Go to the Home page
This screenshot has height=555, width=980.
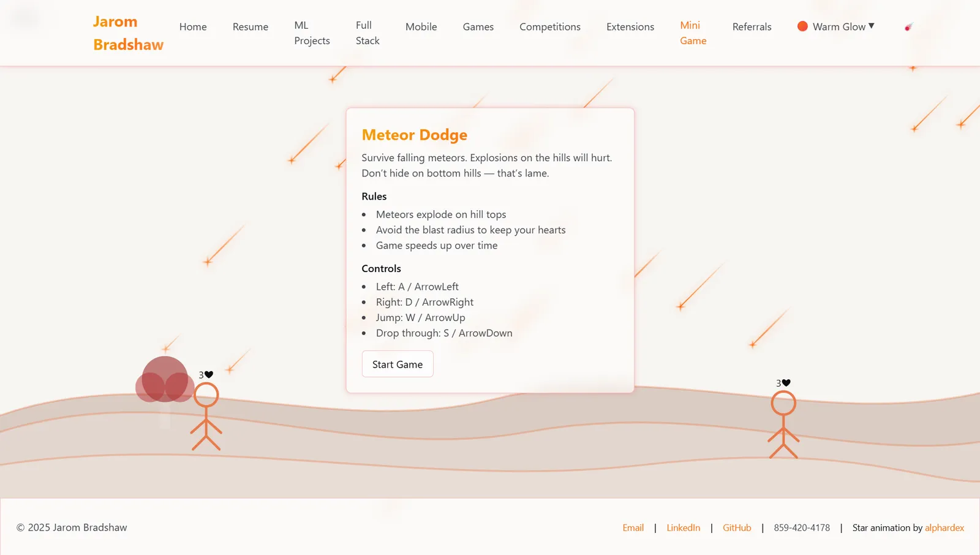[x=193, y=27]
